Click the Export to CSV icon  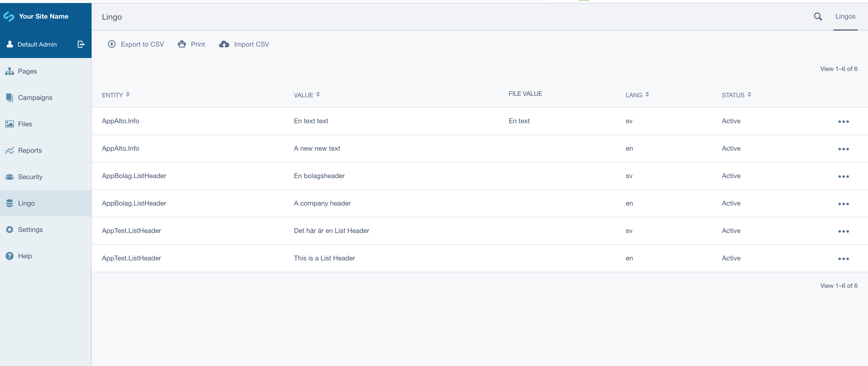110,44
